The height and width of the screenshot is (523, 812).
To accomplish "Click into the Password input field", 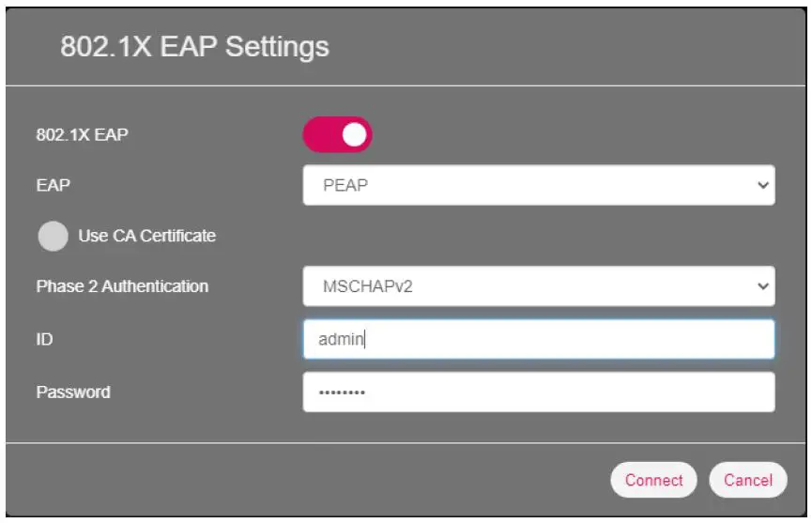I will 538,392.
